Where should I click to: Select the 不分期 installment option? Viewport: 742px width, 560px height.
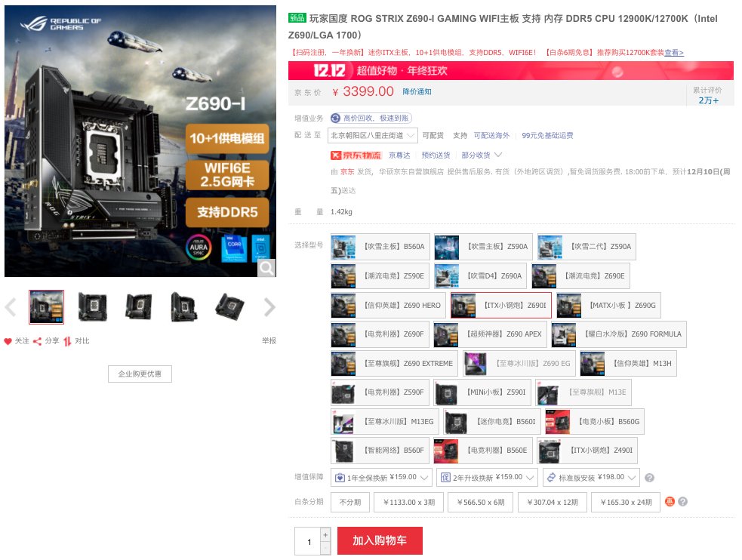pyautogui.click(x=350, y=502)
